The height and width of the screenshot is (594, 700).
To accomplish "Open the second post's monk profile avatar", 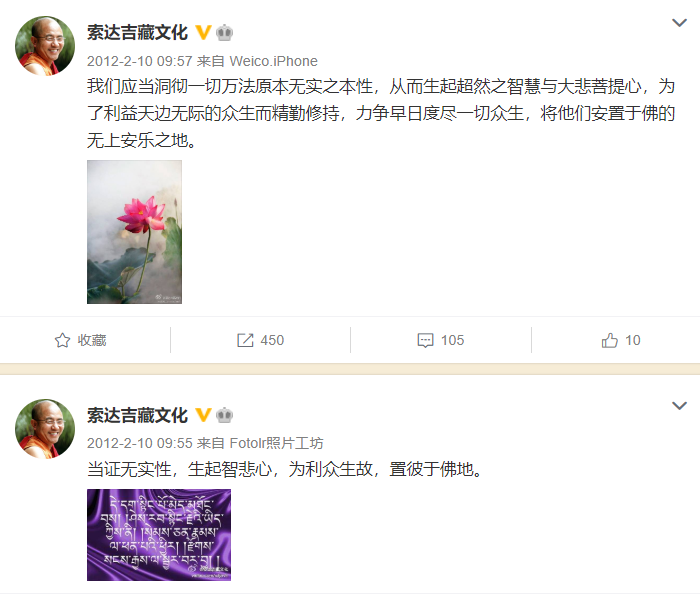I will pyautogui.click(x=45, y=428).
